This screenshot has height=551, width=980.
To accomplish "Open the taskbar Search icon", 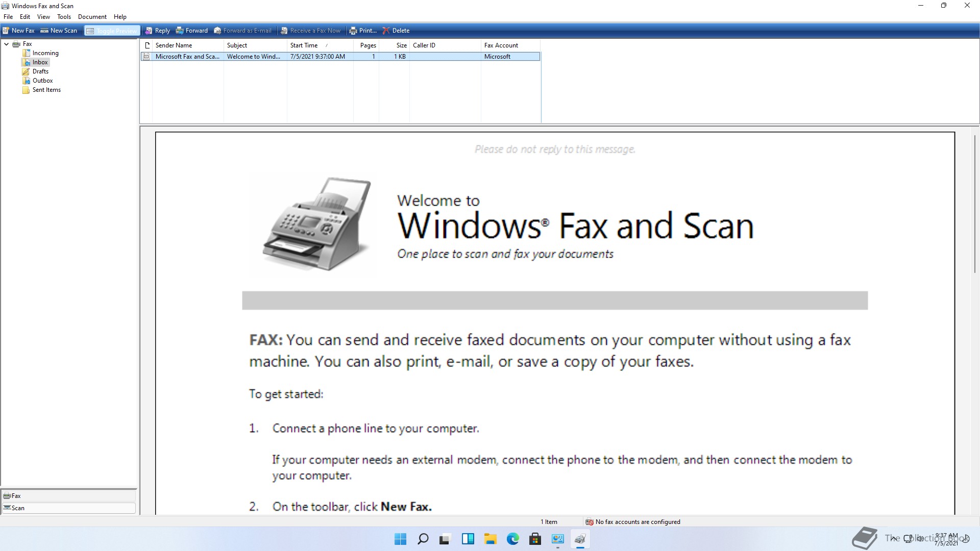I will coord(423,539).
